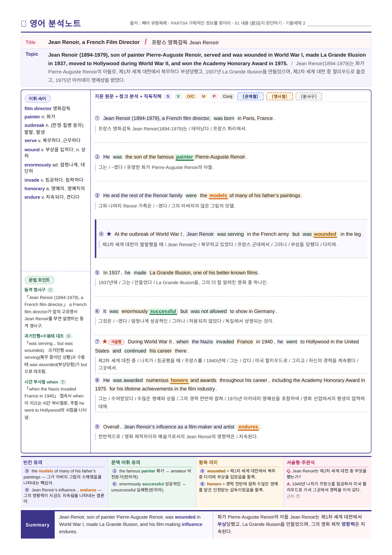Select the O/C legend tag
Image resolution: width=392 pixels, height=555 pixels.
pos(191,96)
